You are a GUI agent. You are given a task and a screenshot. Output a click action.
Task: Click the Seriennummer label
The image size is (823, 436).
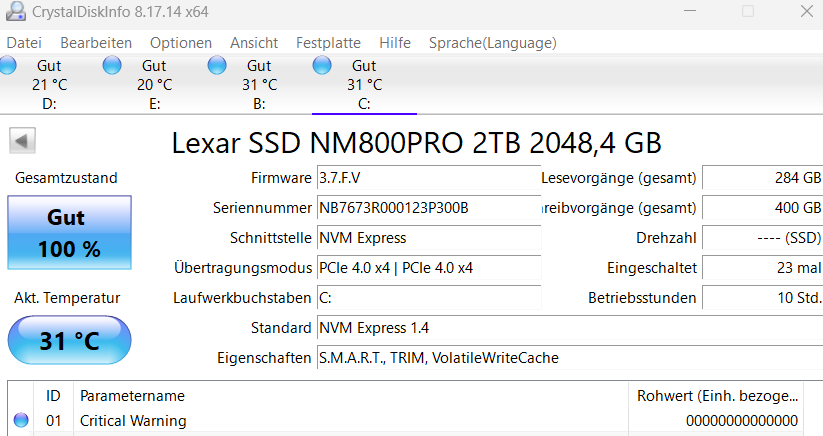point(262,208)
